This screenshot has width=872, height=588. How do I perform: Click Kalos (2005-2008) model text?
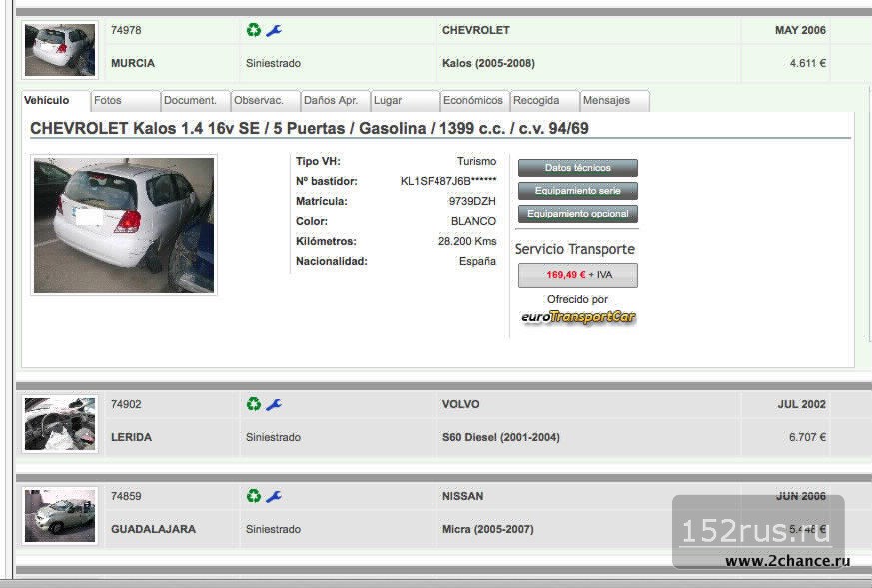point(488,63)
